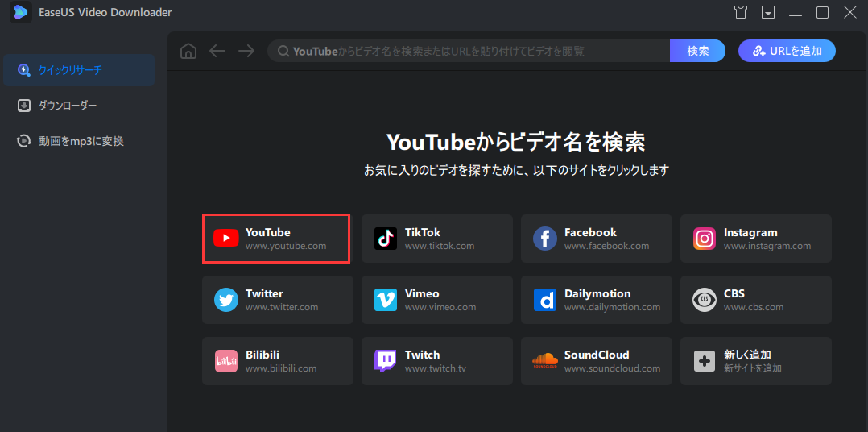The width and height of the screenshot is (868, 432).
Task: Click the Instagram logo icon
Action: pos(704,238)
